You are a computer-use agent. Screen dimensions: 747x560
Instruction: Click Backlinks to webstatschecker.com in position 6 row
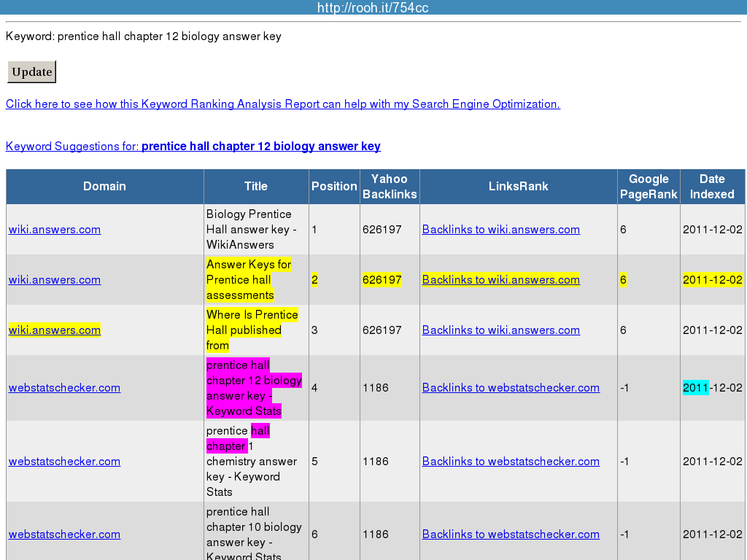coord(511,534)
